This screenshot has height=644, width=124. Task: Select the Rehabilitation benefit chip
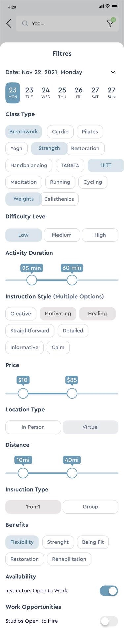pyautogui.click(x=69, y=559)
